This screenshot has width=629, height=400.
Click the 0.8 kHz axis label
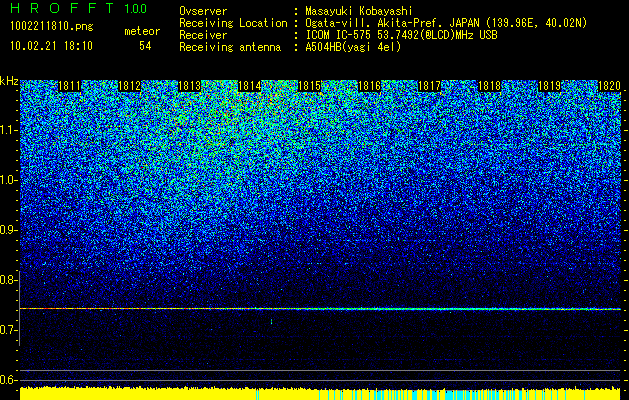pos(8,280)
